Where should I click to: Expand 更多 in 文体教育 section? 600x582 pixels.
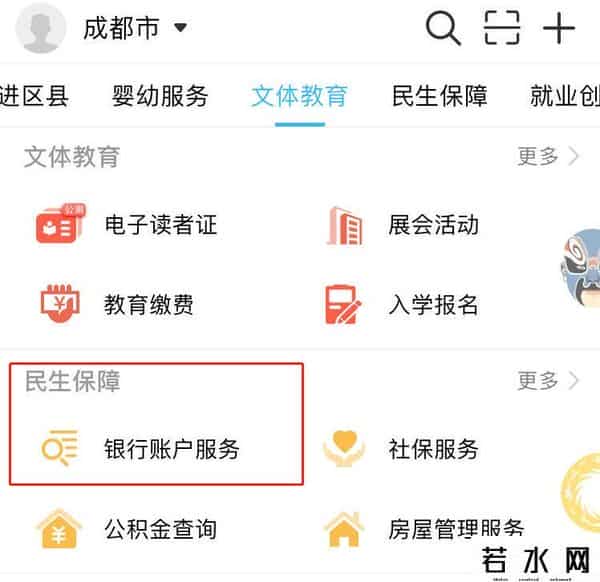tap(548, 157)
